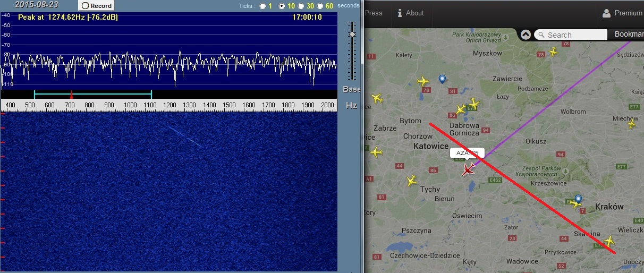Select the yellow plane near Miechów
The width and height of the screenshot is (644, 273).
(x=631, y=124)
